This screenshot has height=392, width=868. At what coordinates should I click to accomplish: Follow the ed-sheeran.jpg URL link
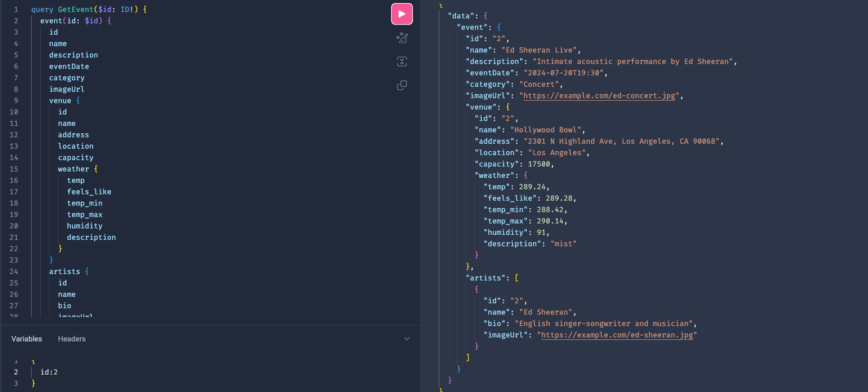click(617, 335)
